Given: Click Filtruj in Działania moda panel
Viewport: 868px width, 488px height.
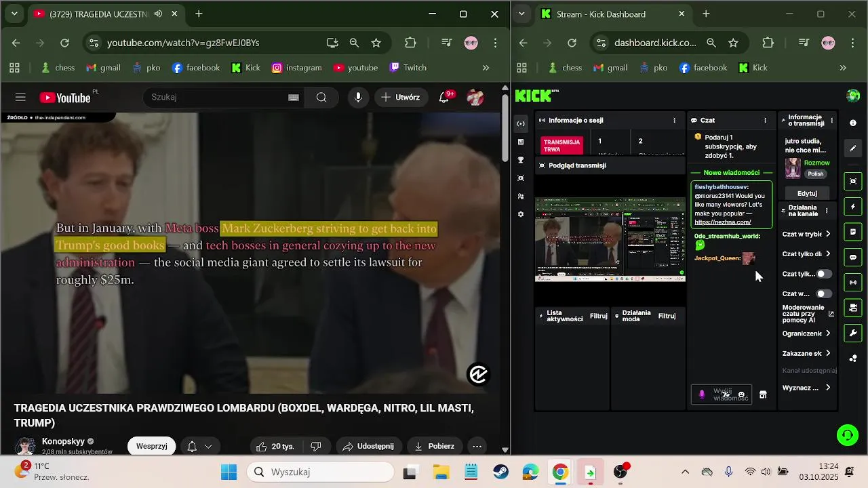Looking at the screenshot, I should click(x=667, y=316).
